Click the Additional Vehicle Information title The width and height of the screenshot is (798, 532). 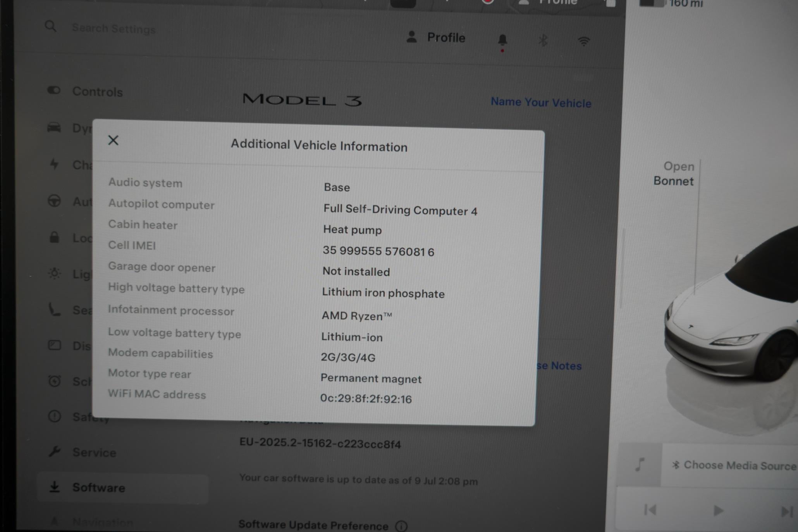click(x=319, y=145)
